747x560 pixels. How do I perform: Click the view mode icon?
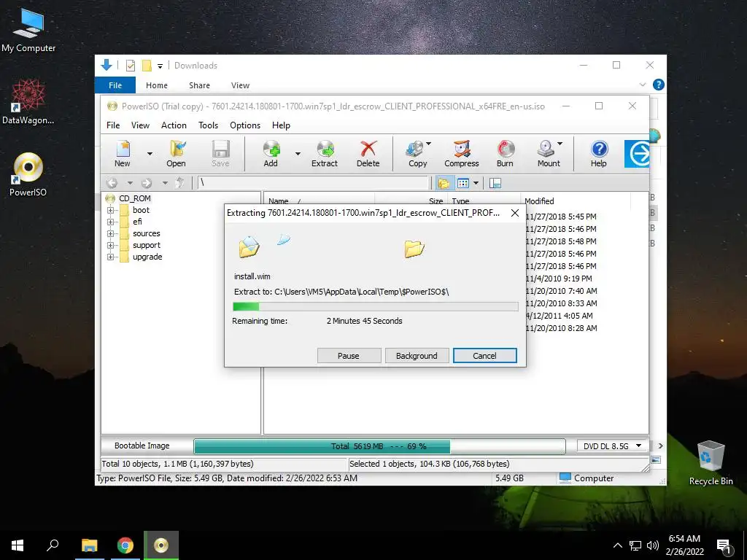pyautogui.click(x=463, y=183)
